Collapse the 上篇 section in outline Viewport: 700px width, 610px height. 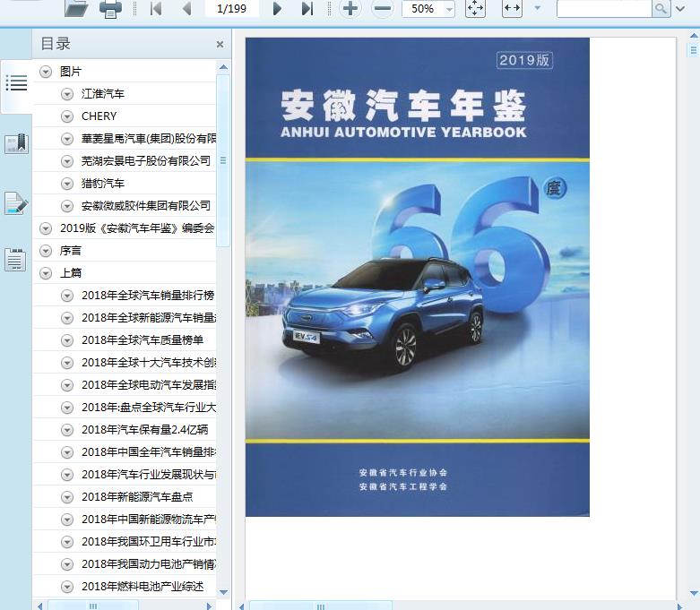point(46,273)
